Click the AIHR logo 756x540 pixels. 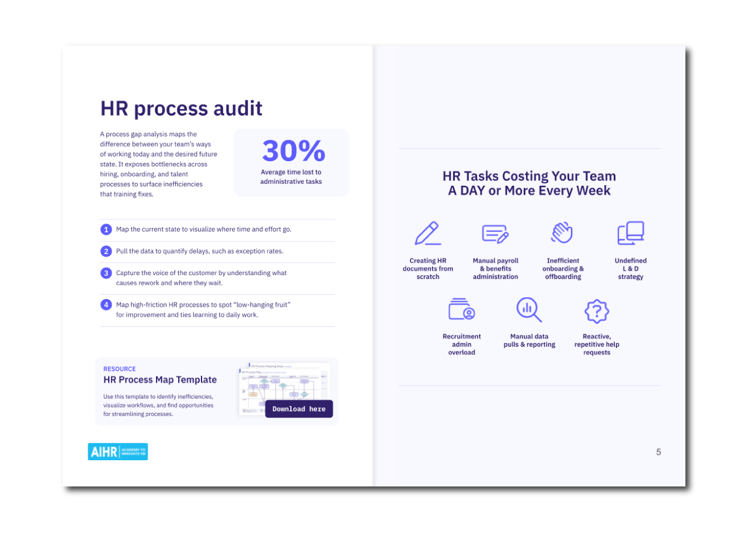[x=118, y=452]
